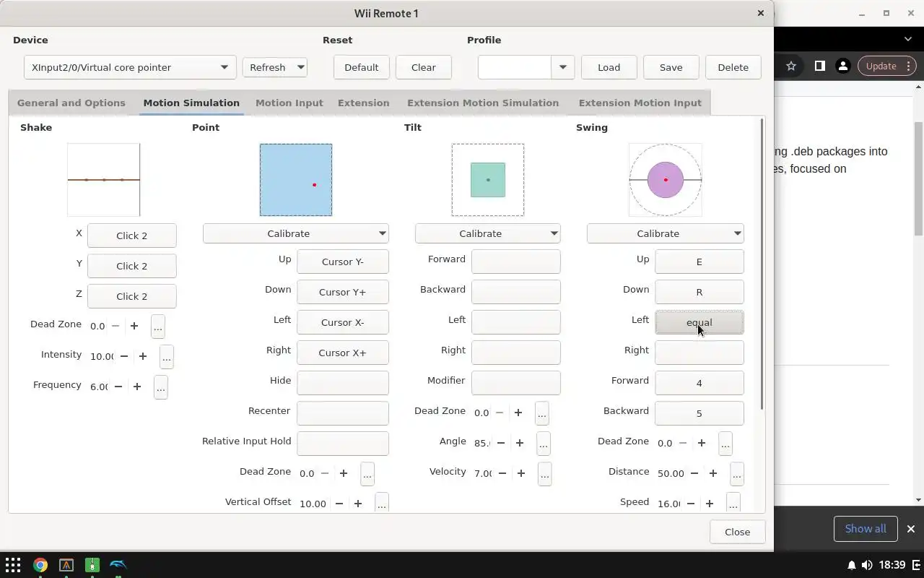Expand the Refresh button dropdown arrow

click(300, 67)
